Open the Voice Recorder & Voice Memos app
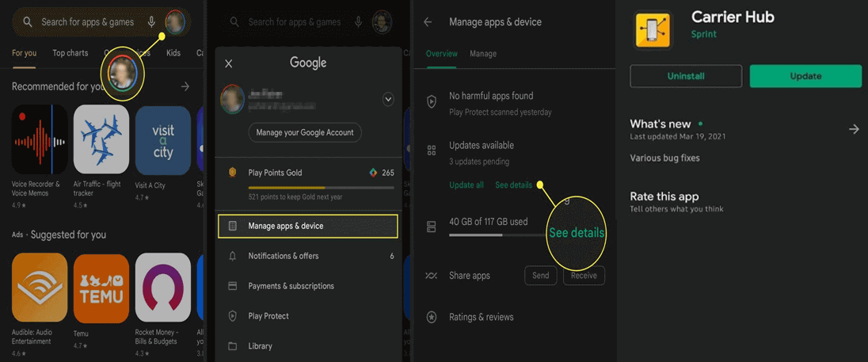 pyautogui.click(x=40, y=140)
